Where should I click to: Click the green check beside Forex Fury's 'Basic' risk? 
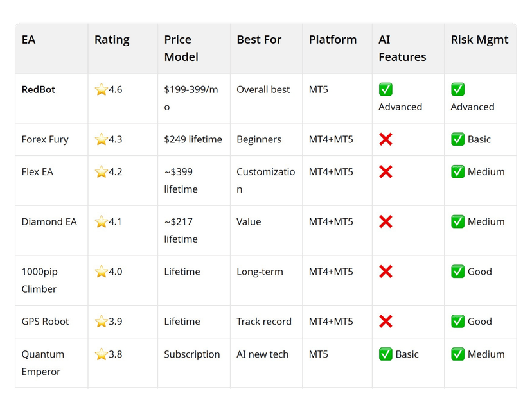click(457, 139)
